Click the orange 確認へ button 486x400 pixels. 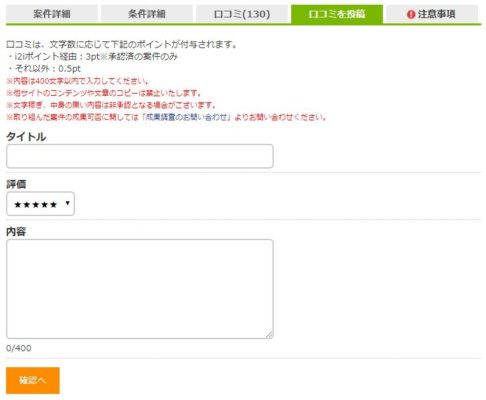click(33, 380)
